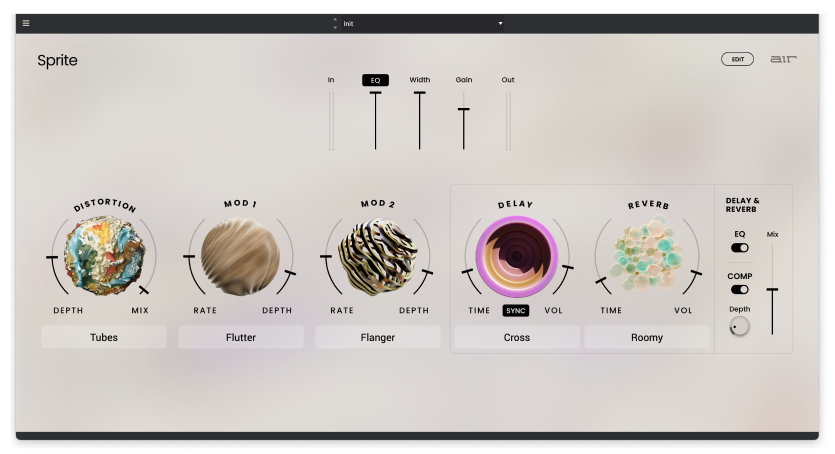Toggle the master EQ button

tap(375, 80)
